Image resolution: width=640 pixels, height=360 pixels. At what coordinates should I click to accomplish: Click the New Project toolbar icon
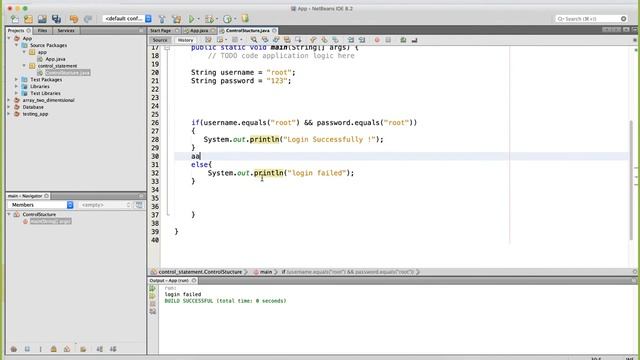(x=28, y=19)
